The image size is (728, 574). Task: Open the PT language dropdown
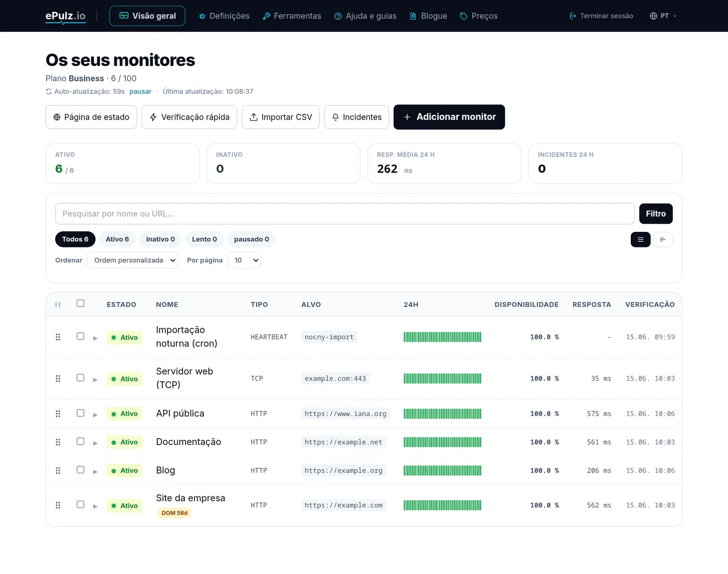664,16
